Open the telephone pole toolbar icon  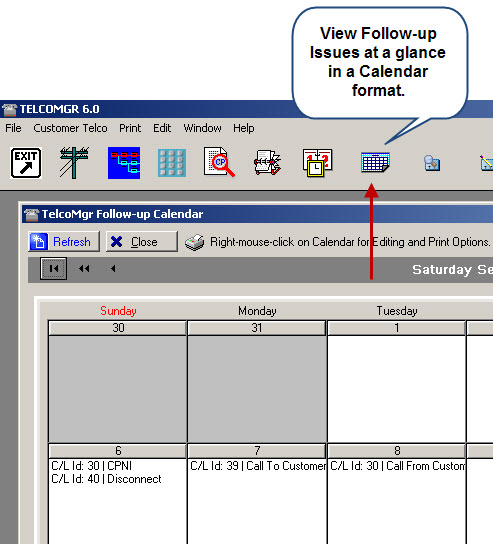(74, 163)
